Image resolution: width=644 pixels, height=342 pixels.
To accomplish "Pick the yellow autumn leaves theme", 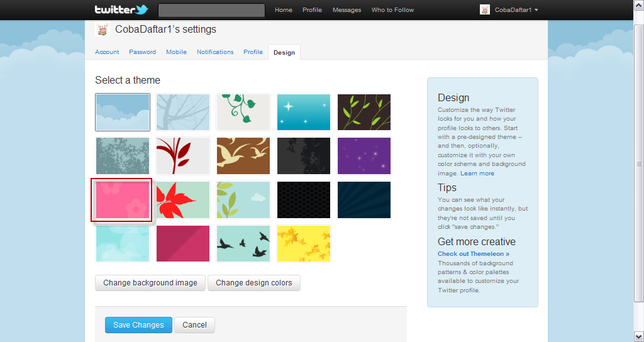I will point(304,243).
